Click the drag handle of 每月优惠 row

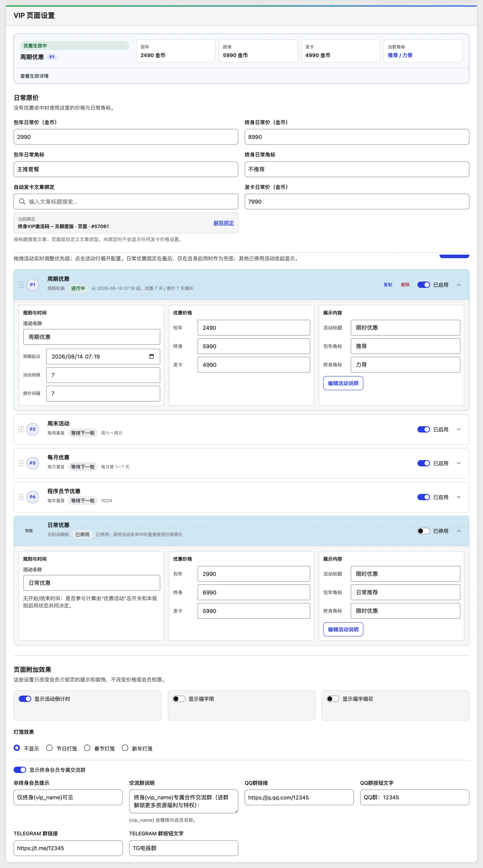pos(21,463)
